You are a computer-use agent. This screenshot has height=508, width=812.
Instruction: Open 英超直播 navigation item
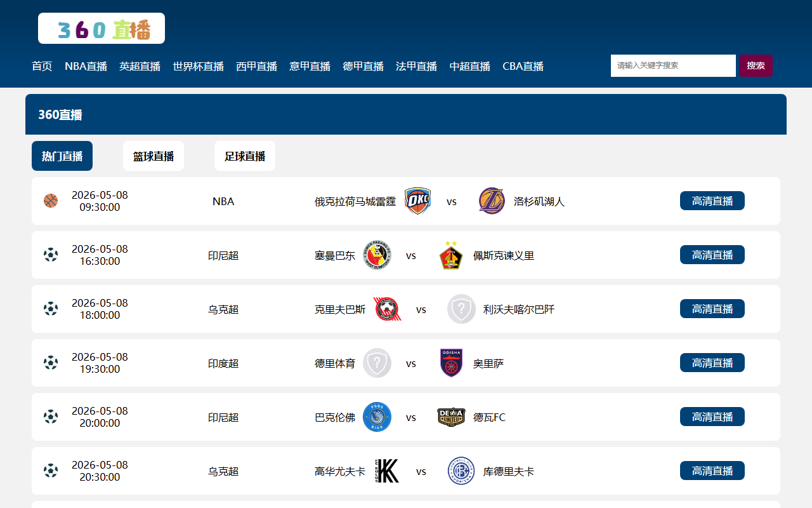(x=140, y=66)
